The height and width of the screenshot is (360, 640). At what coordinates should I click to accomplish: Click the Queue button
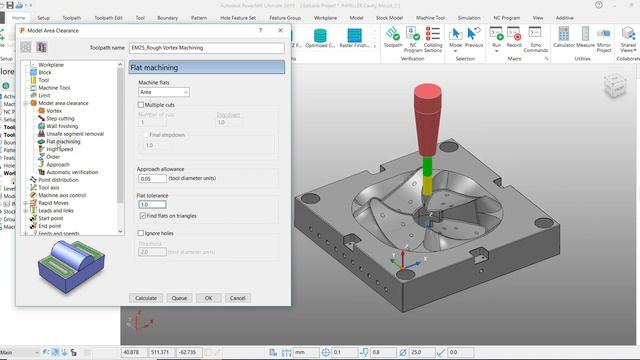179,298
